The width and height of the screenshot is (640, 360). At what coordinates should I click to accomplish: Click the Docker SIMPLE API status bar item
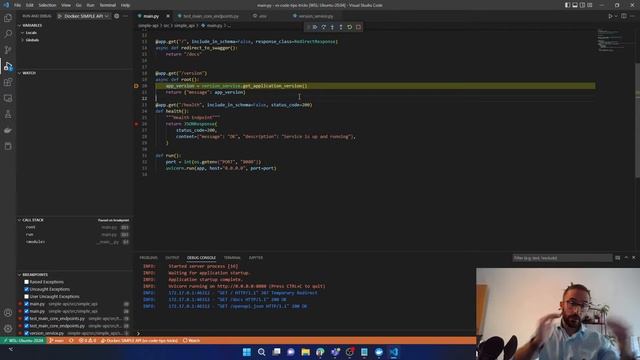139,340
